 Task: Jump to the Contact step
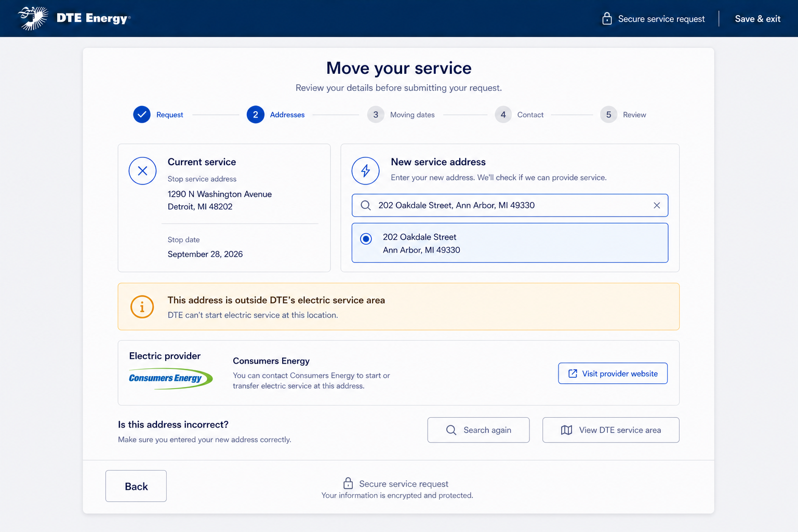coord(530,115)
